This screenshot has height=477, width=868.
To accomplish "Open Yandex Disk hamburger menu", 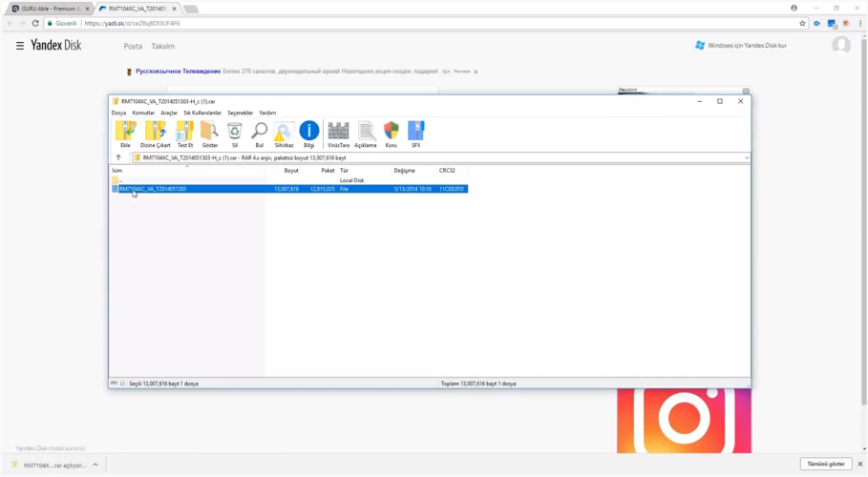I will (20, 46).
